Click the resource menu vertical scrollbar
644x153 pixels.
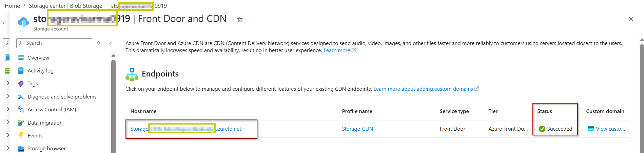(113, 106)
